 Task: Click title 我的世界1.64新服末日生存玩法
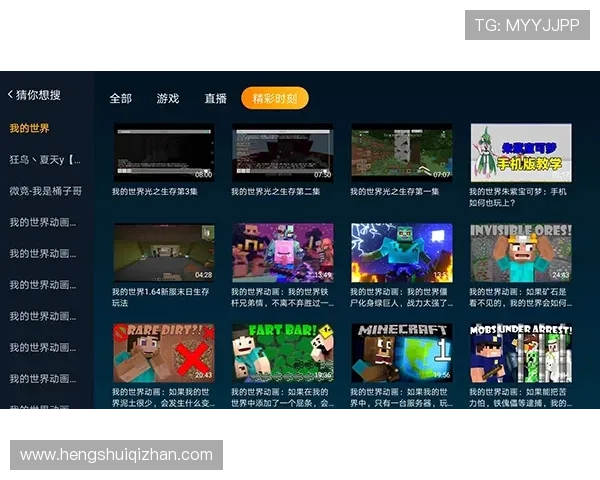click(x=161, y=297)
